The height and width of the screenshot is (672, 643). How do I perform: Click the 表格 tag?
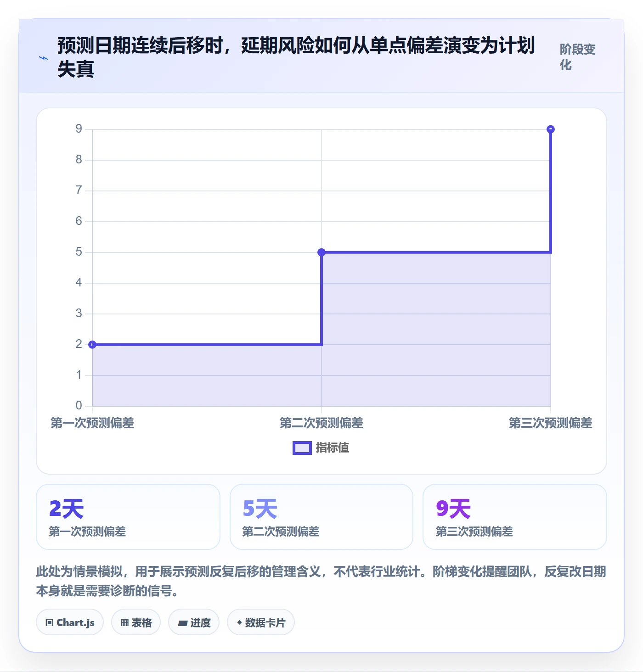click(x=136, y=622)
